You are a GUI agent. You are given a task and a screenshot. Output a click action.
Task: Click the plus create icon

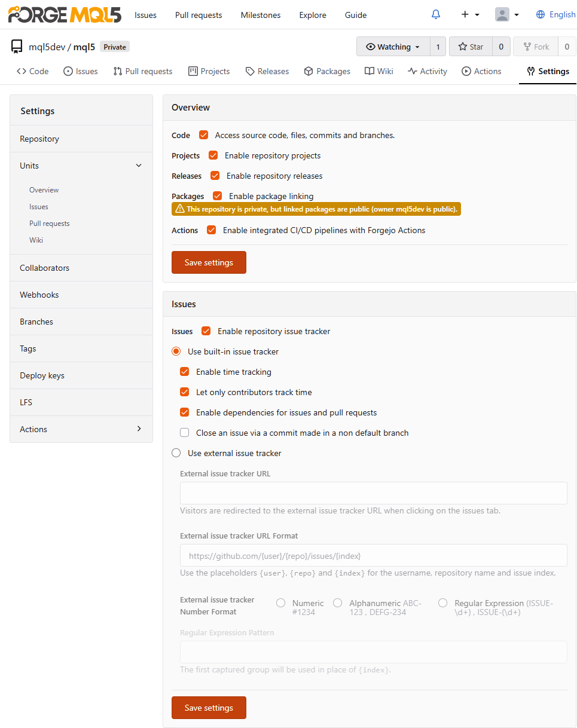click(x=465, y=14)
